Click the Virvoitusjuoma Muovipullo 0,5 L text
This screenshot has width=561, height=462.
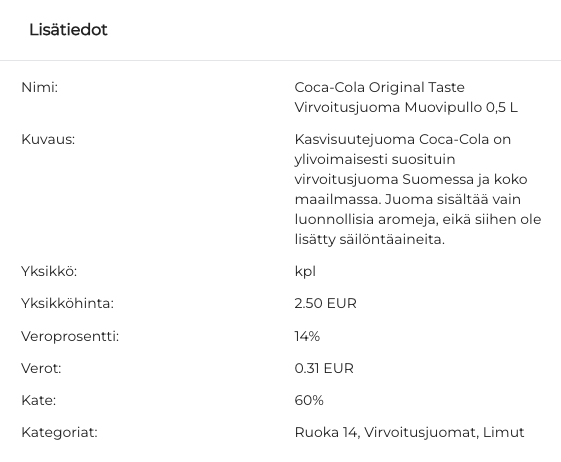[x=406, y=107]
